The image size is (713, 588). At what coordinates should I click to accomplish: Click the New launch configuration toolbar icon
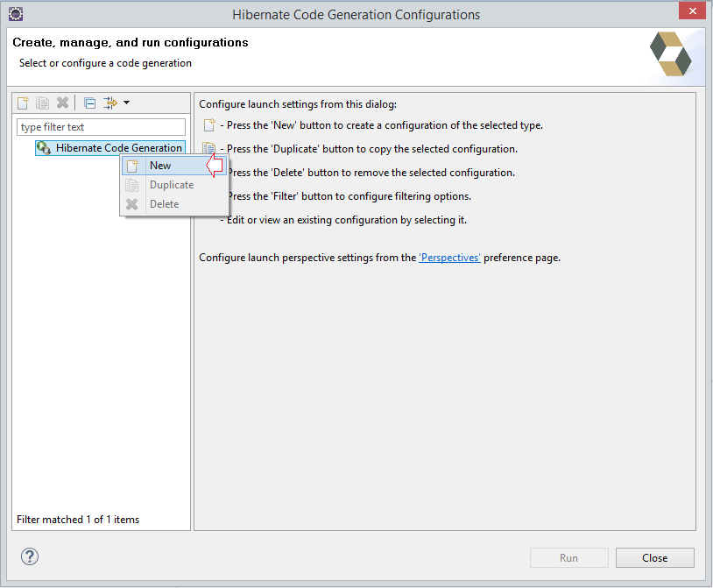coord(22,103)
